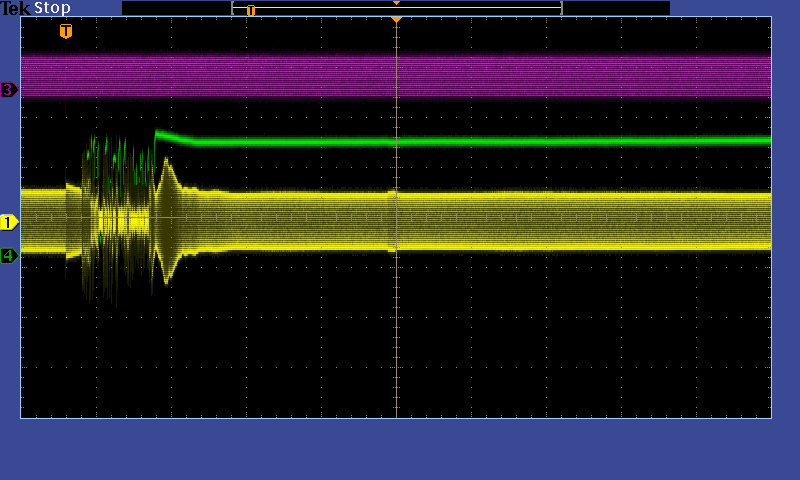Select the green channel 4 ground marker
The height and width of the screenshot is (480, 800).
click(x=9, y=256)
